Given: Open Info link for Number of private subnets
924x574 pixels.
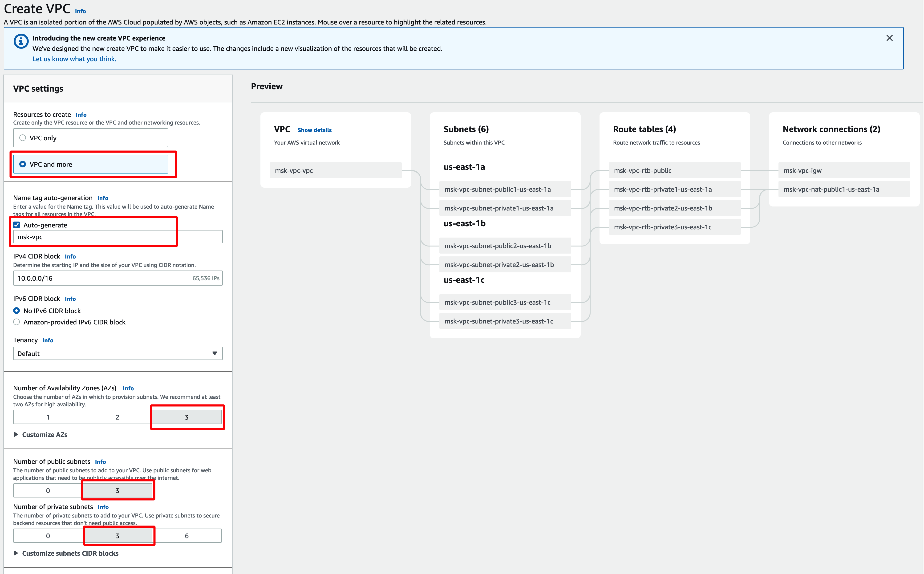Looking at the screenshot, I should pos(103,507).
